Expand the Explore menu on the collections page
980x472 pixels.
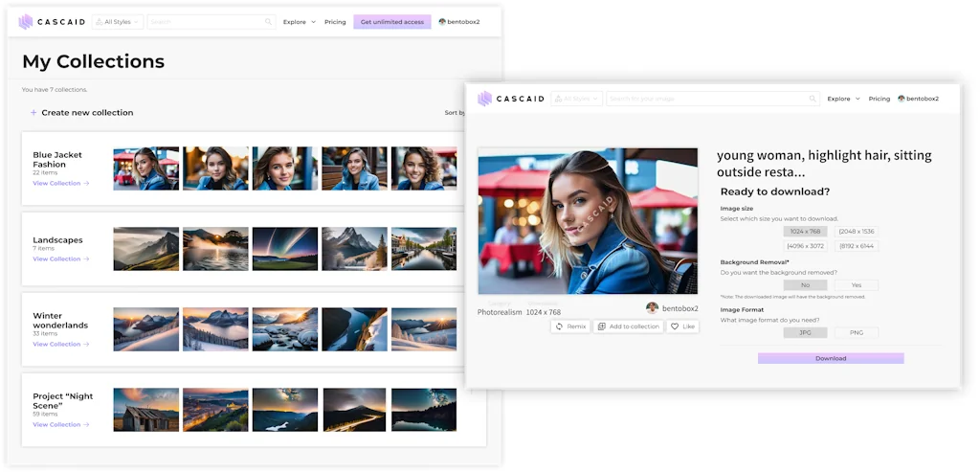tap(299, 21)
